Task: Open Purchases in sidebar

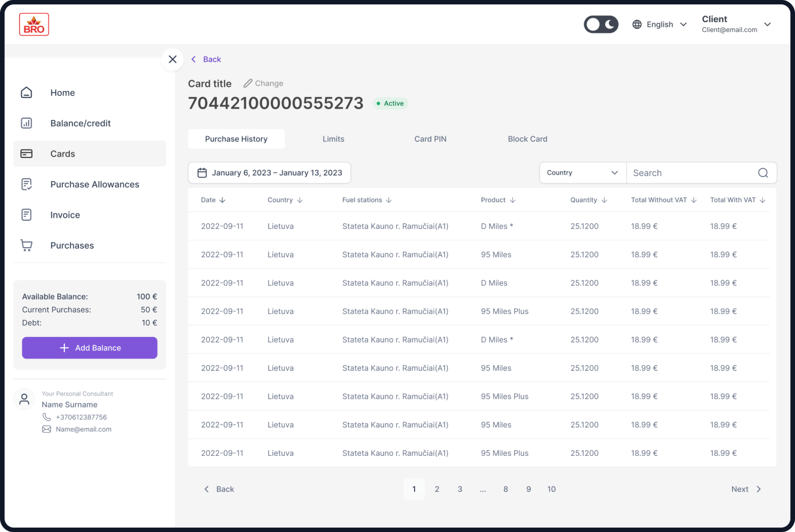Action: click(x=89, y=245)
